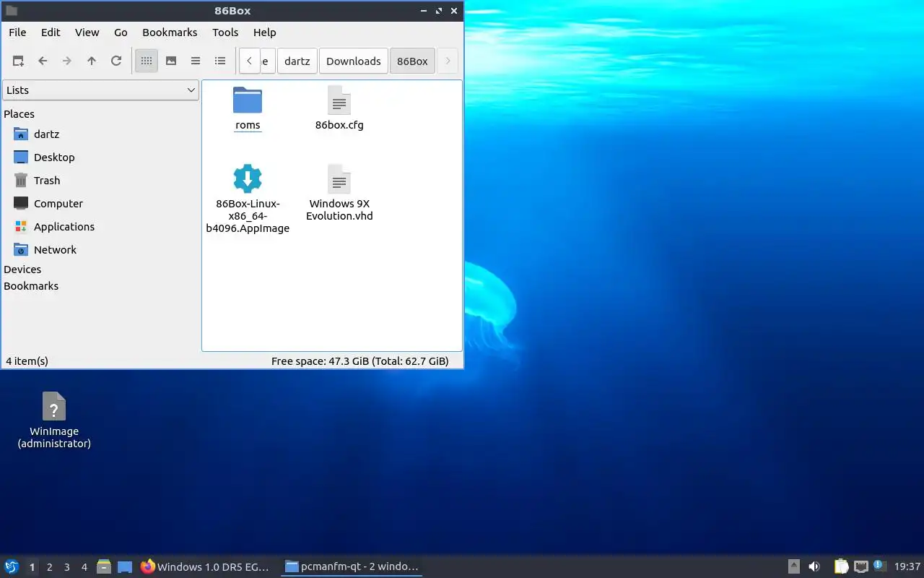Select the Windows 9X Evolution.vhd file
The height and width of the screenshot is (578, 924).
pyautogui.click(x=339, y=179)
